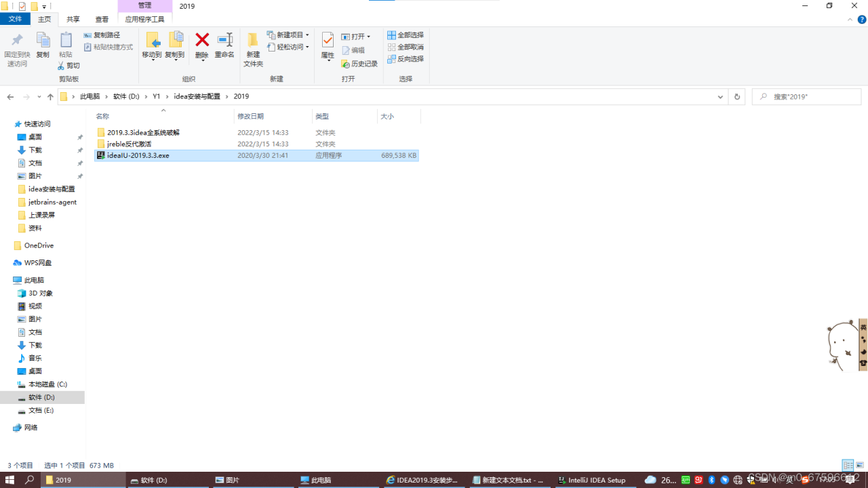Click Y1 in the address breadcrumb
The image size is (868, 488).
pyautogui.click(x=157, y=97)
